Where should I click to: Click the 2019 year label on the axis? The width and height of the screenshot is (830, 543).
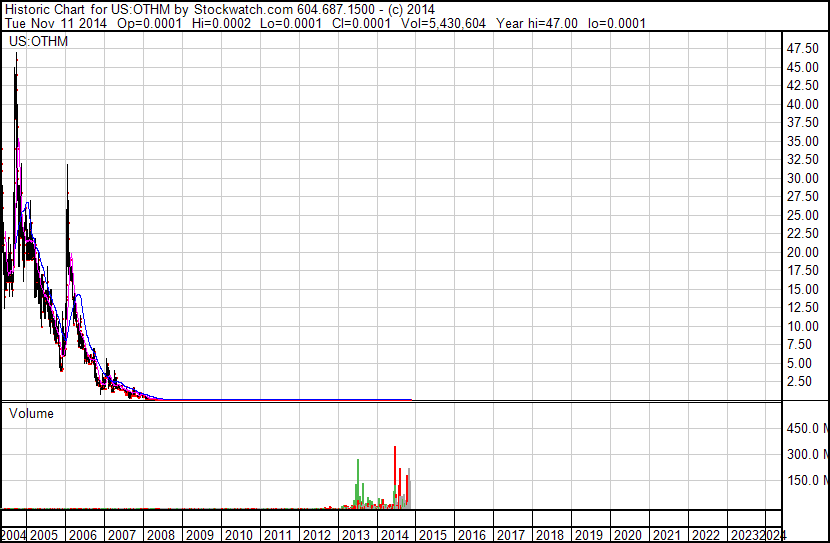589,535
